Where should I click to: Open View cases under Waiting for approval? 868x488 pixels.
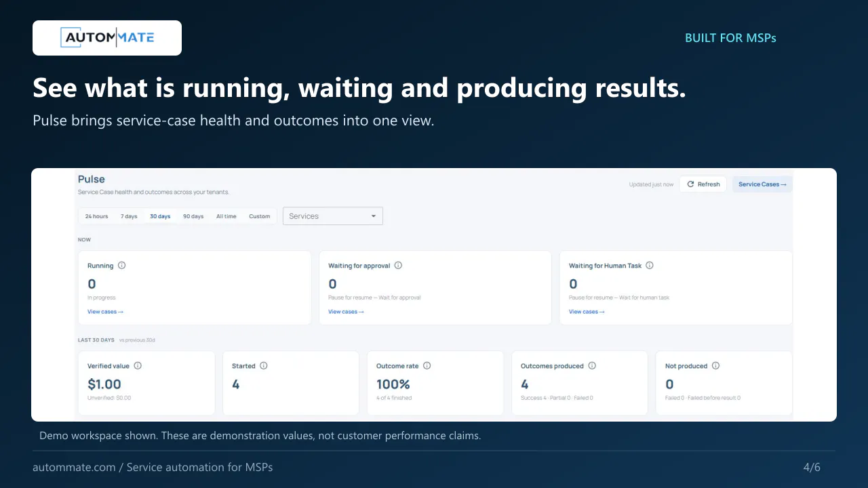[x=346, y=312]
